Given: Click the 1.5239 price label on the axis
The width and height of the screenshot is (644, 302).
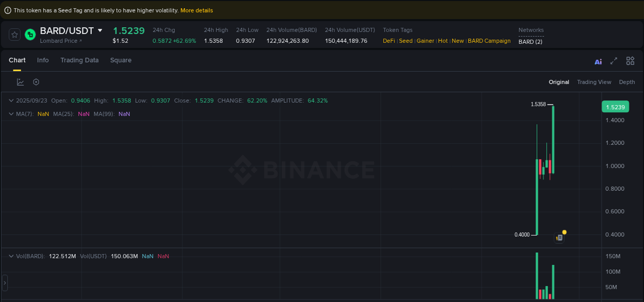Looking at the screenshot, I should (x=615, y=106).
